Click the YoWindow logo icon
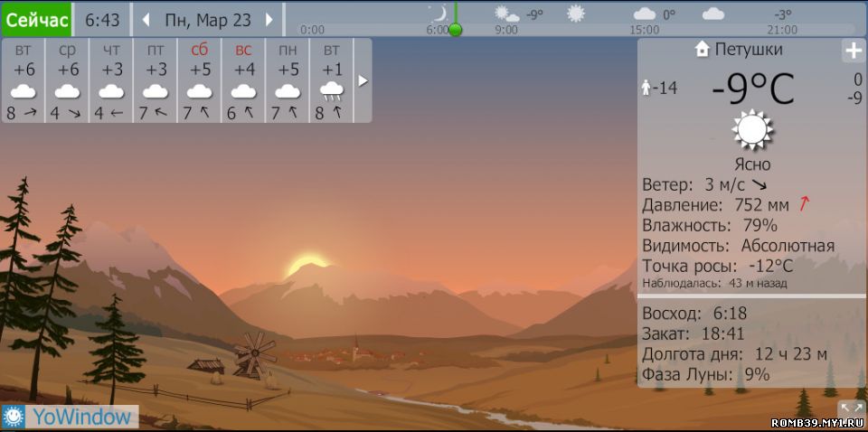 pyautogui.click(x=14, y=417)
